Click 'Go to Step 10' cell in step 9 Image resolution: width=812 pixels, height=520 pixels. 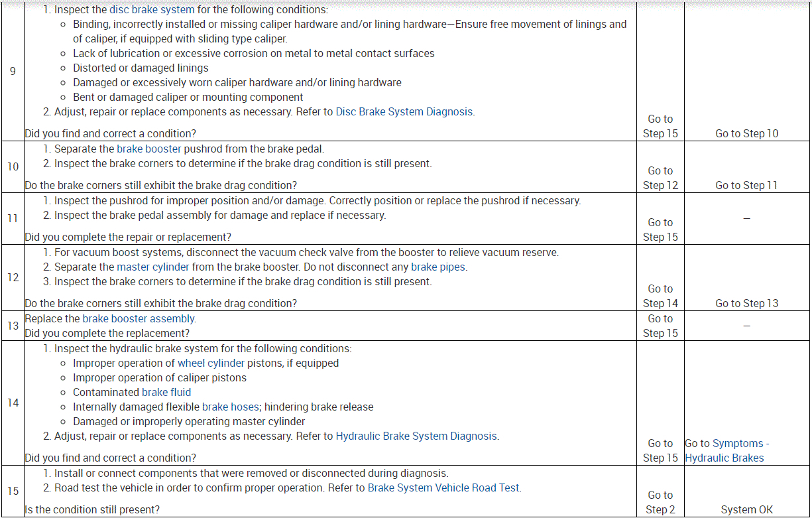click(x=747, y=134)
